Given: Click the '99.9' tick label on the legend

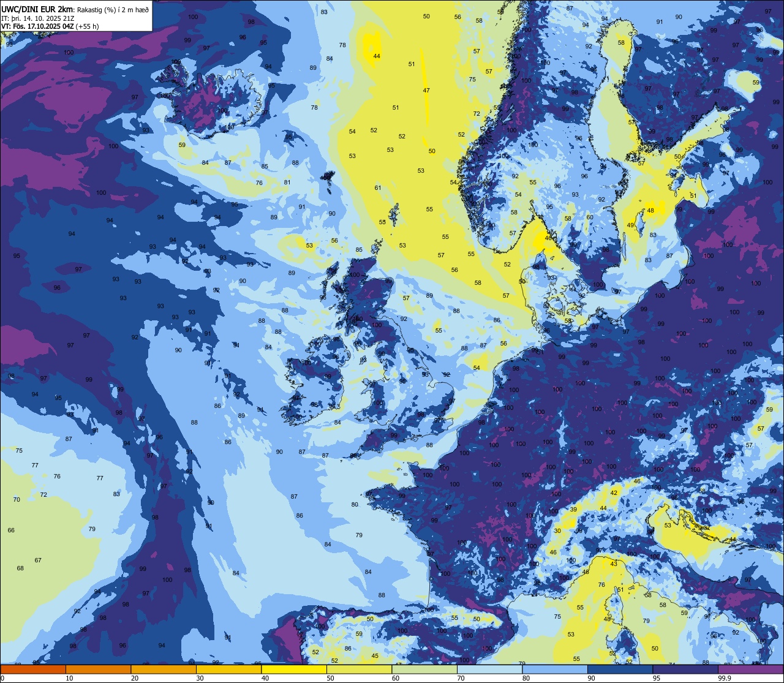Looking at the screenshot, I should 725,677.
